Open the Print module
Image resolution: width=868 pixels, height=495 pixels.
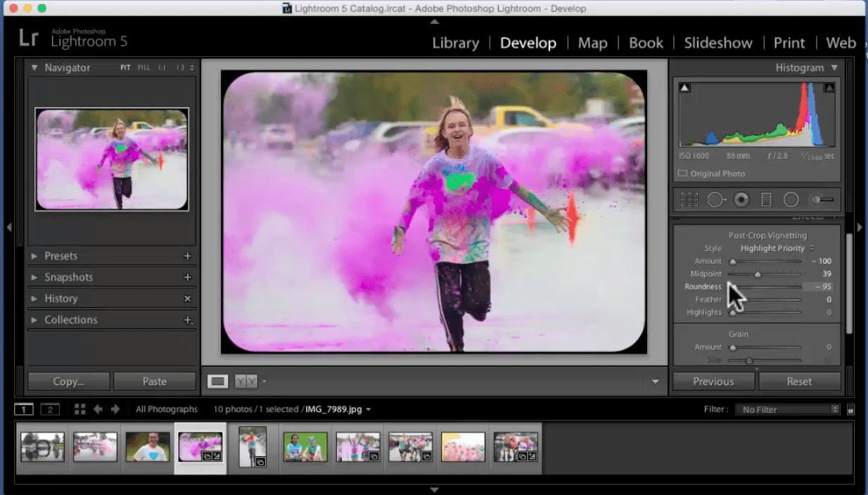(x=789, y=43)
